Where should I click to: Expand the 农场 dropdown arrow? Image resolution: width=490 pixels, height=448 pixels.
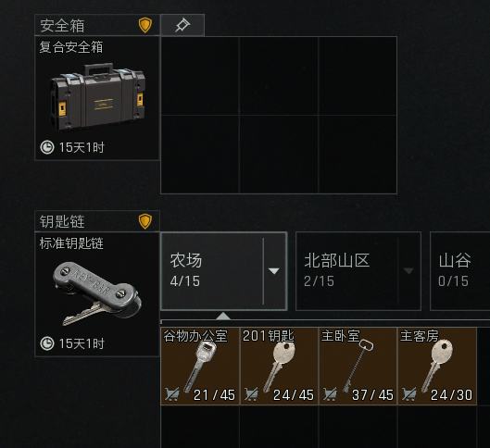click(274, 271)
